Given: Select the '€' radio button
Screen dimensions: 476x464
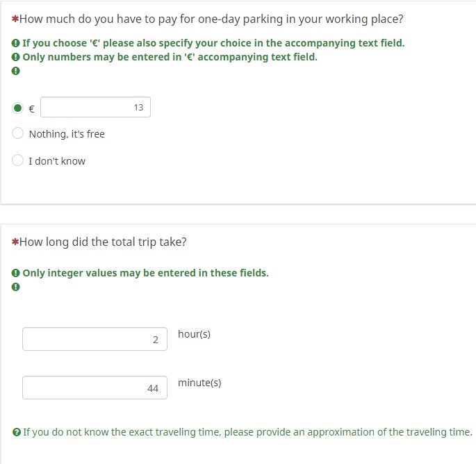Looking at the screenshot, I should (x=18, y=108).
